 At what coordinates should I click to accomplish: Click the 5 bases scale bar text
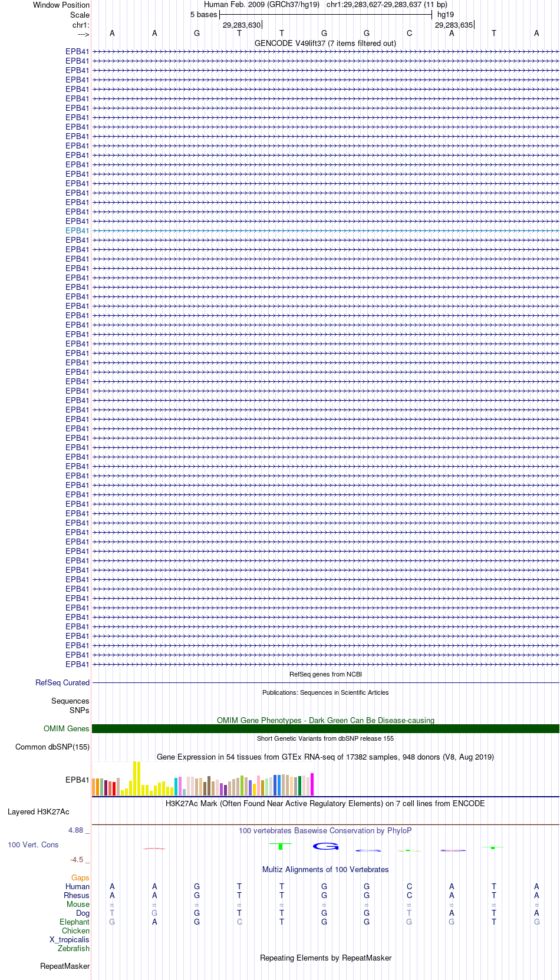click(203, 15)
